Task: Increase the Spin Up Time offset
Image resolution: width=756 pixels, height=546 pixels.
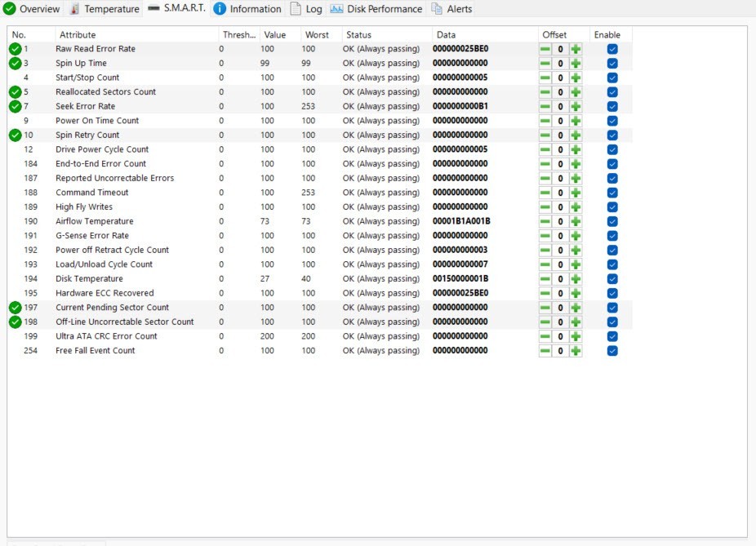Action: coord(576,63)
